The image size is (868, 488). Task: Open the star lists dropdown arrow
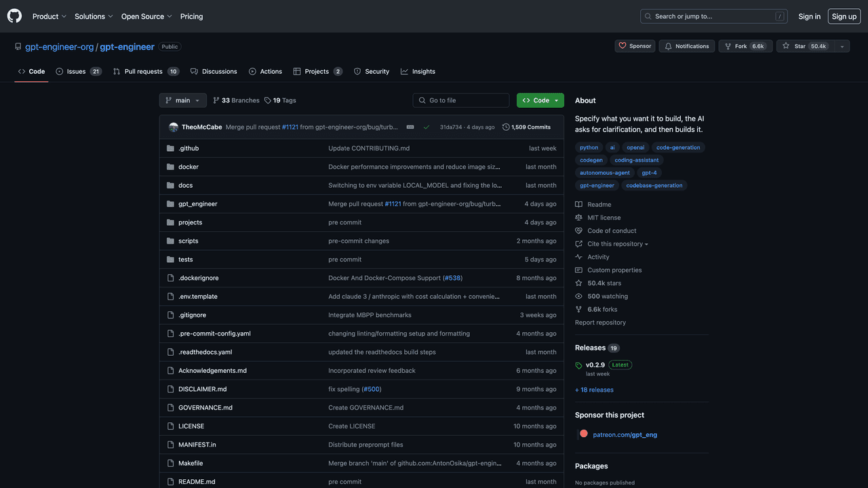click(x=842, y=46)
